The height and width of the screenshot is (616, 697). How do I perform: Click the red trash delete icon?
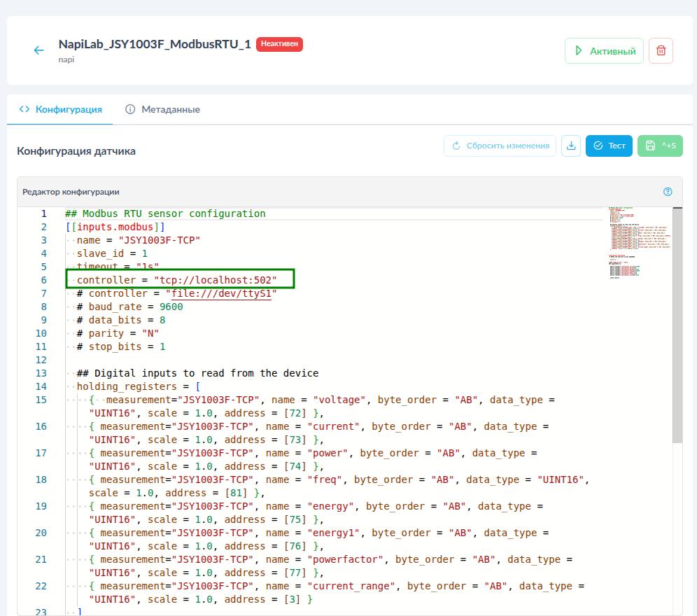pyautogui.click(x=661, y=51)
